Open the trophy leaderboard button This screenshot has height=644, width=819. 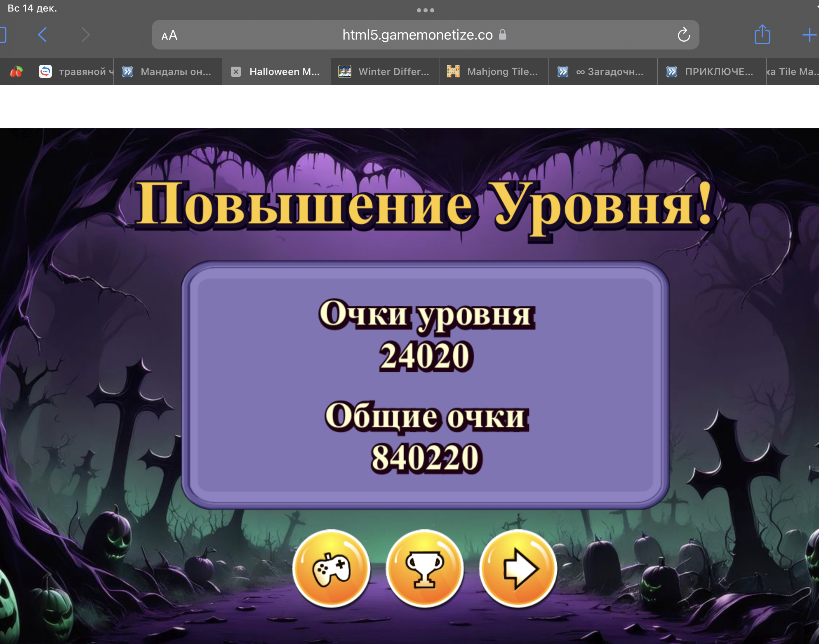[425, 569]
